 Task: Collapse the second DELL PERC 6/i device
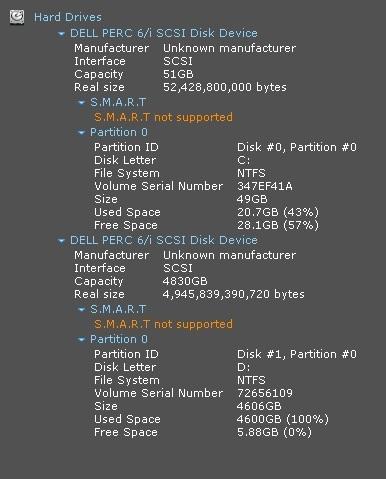tap(61, 241)
